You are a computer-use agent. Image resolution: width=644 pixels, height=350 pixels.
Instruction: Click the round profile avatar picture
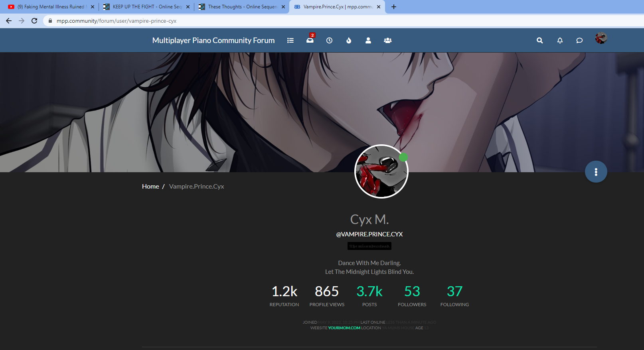click(x=381, y=171)
